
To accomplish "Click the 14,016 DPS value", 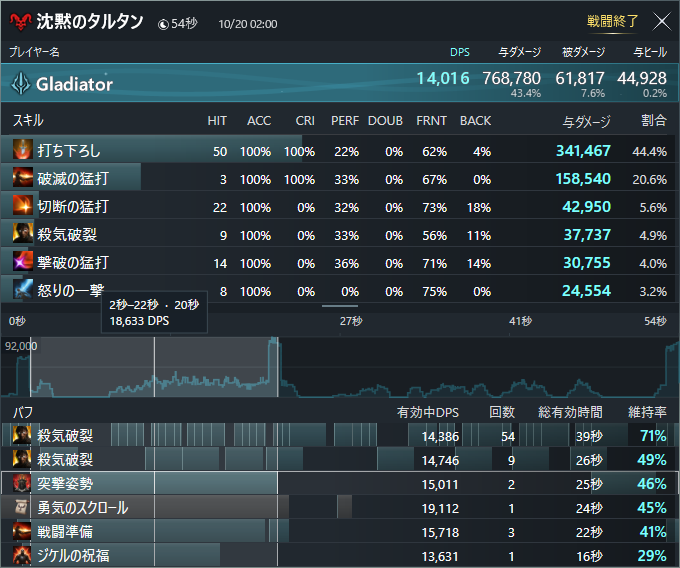I will click(x=443, y=78).
